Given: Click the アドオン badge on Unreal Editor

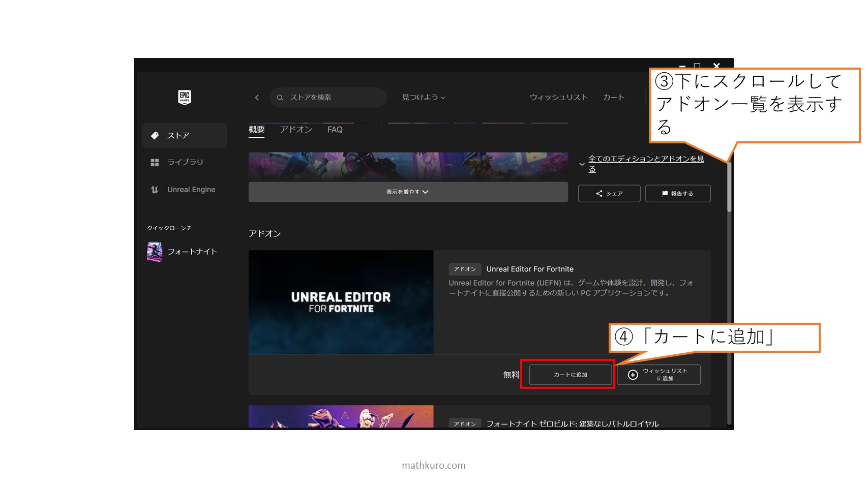Looking at the screenshot, I should point(465,269).
